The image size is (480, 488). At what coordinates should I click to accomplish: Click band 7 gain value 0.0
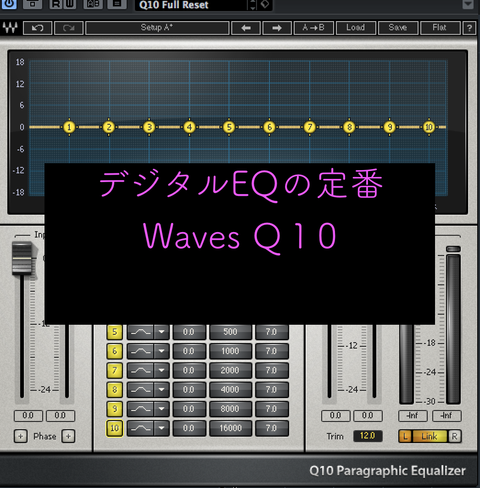coord(189,370)
